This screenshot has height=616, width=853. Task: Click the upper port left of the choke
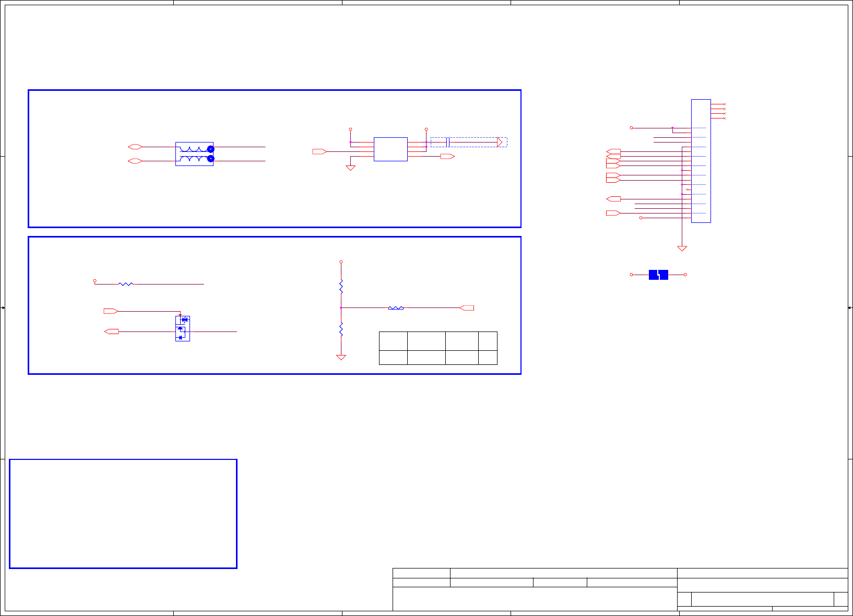pyautogui.click(x=135, y=147)
